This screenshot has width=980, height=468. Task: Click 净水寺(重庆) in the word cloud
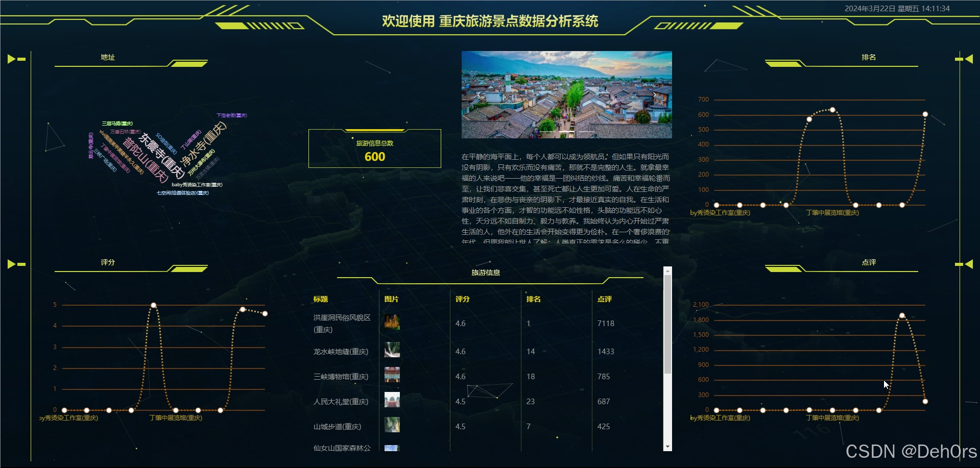(x=204, y=145)
